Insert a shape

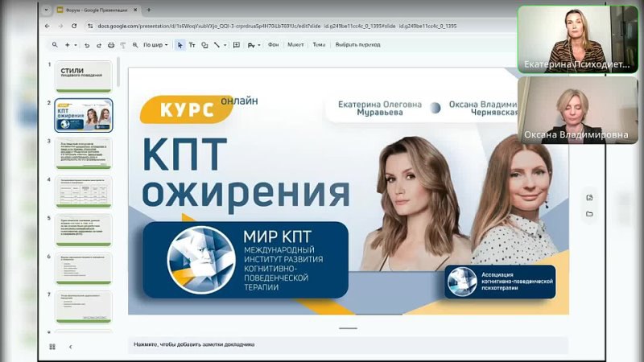pyautogui.click(x=204, y=45)
